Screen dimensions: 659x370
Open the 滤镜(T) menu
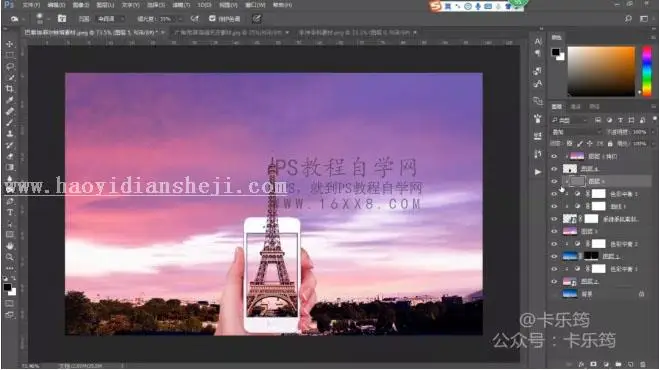(181, 5)
